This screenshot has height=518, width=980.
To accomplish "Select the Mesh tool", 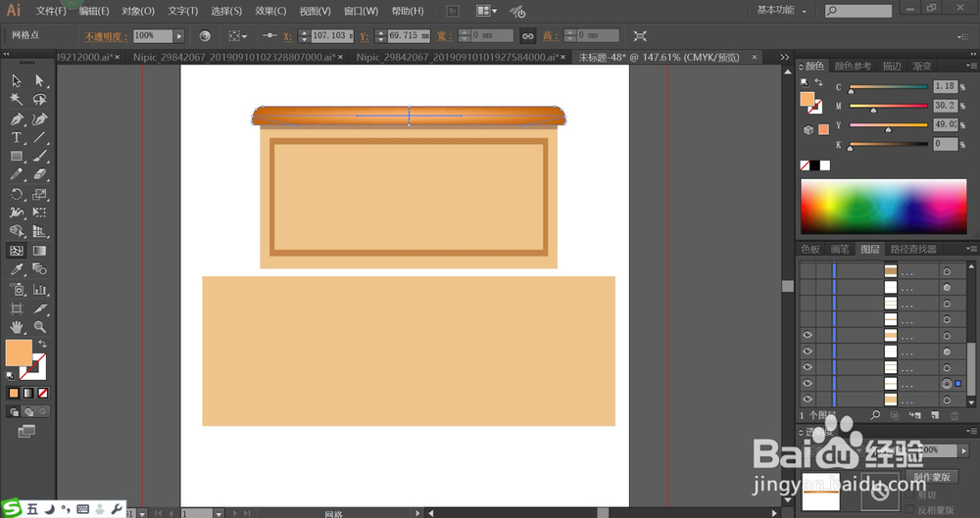I will 17,251.
